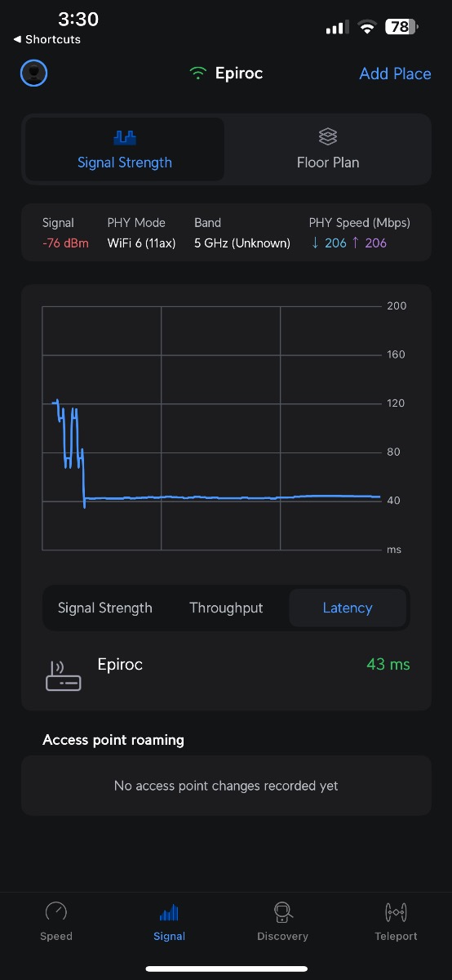Switch to the Floor Plan view

click(328, 149)
